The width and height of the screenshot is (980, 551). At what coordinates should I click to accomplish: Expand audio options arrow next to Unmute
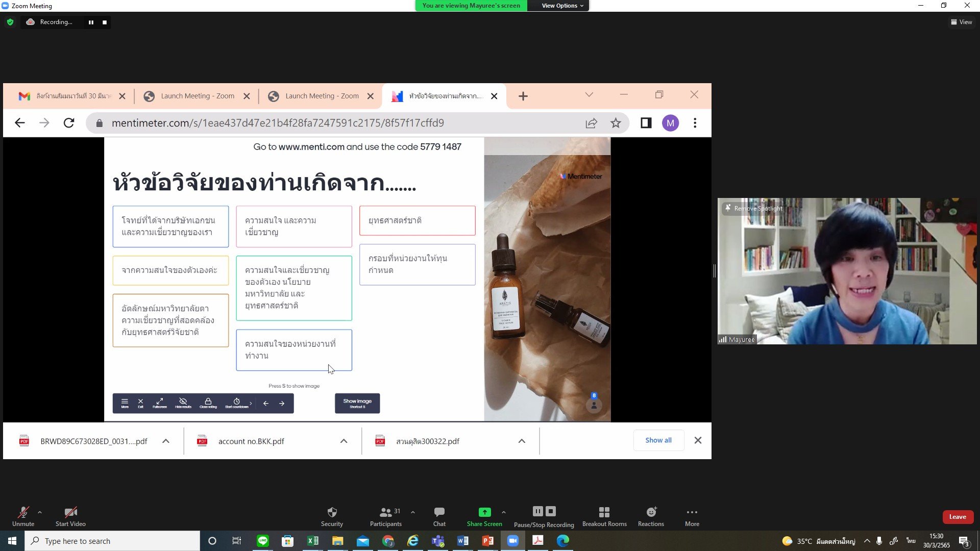point(40,512)
